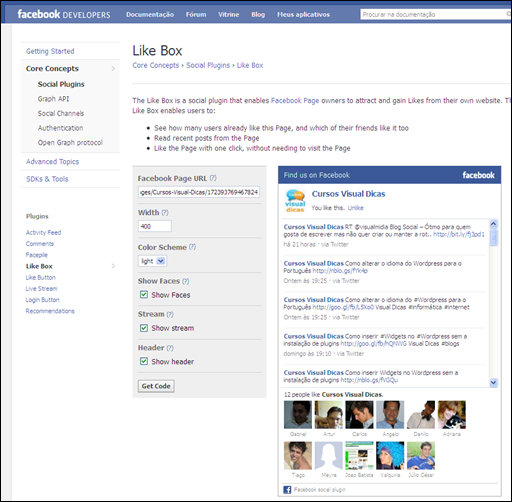The image size is (512, 502).
Task: Click Artur's profile photo
Action: [329, 415]
